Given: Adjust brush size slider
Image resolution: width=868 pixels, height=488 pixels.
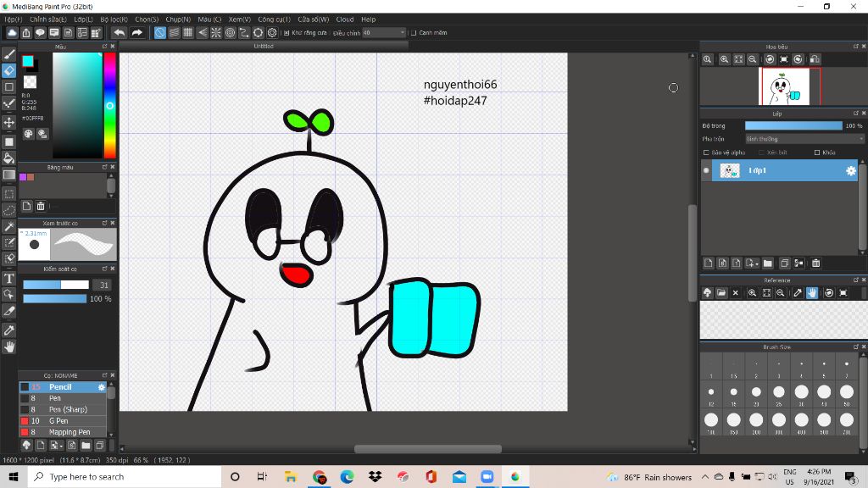Looking at the screenshot, I should click(55, 285).
